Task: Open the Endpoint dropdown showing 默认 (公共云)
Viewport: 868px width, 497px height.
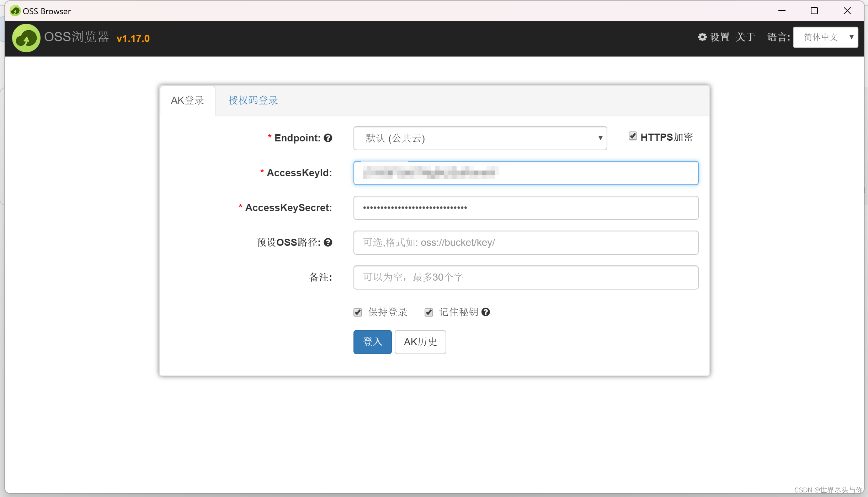Action: click(x=480, y=138)
